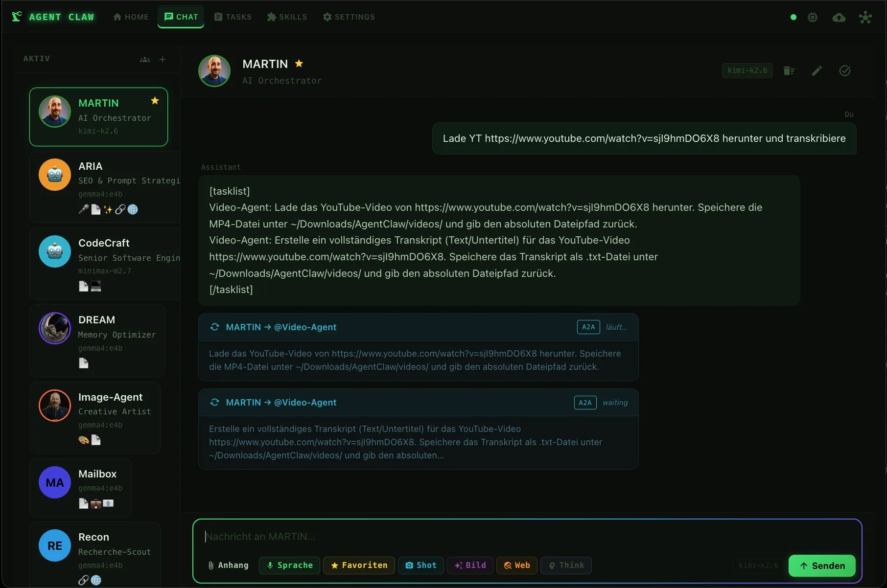The width and height of the screenshot is (887, 588).
Task: Expand the first MARTIN → @Video-Agent task running card
Action: (x=418, y=327)
